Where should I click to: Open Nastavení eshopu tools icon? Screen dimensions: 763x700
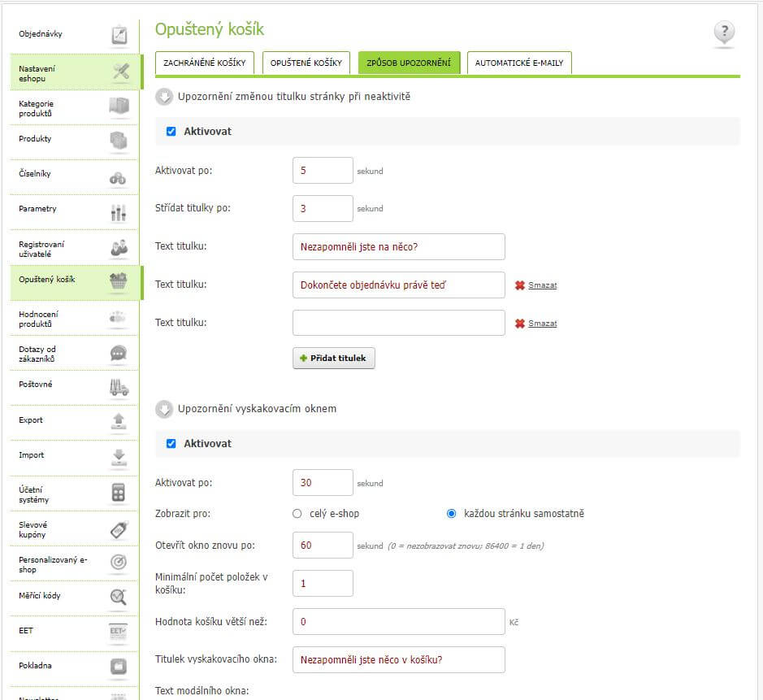tap(120, 72)
